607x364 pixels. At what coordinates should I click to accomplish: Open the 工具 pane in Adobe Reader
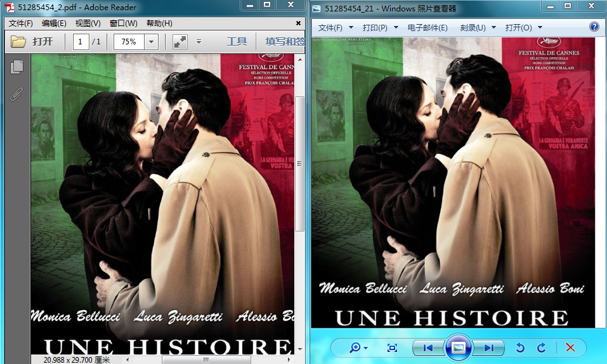pos(237,41)
